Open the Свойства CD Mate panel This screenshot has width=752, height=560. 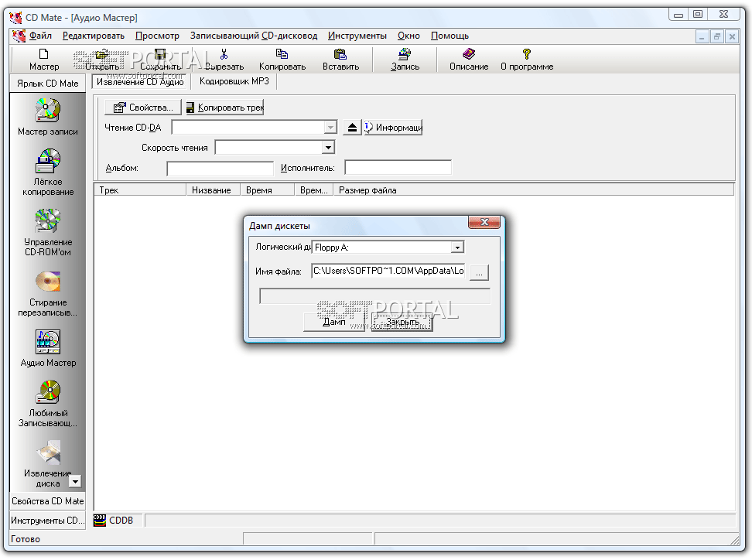click(x=47, y=501)
